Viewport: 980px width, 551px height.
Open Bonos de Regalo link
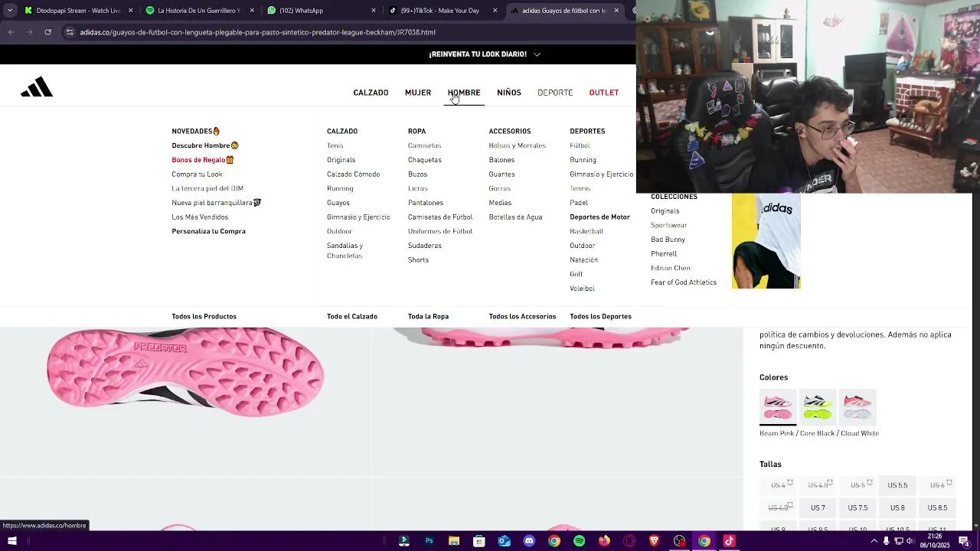click(x=203, y=160)
